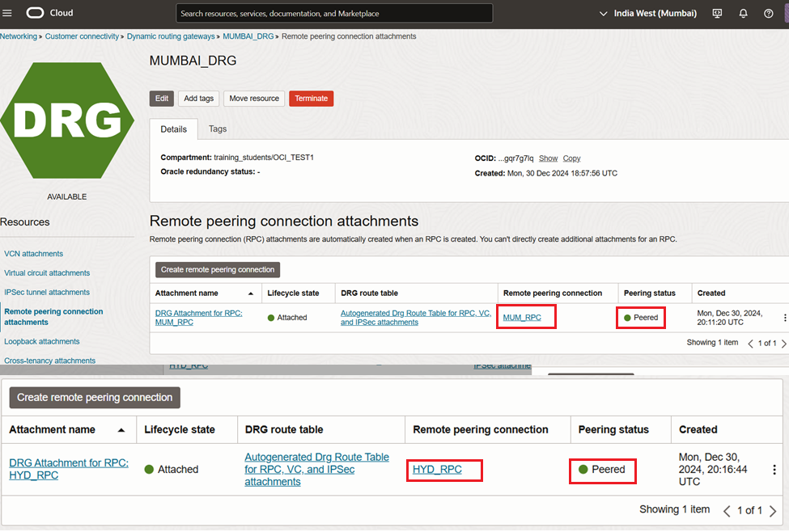This screenshot has width=789, height=532.
Task: Switch to the Tags tab
Action: (218, 129)
